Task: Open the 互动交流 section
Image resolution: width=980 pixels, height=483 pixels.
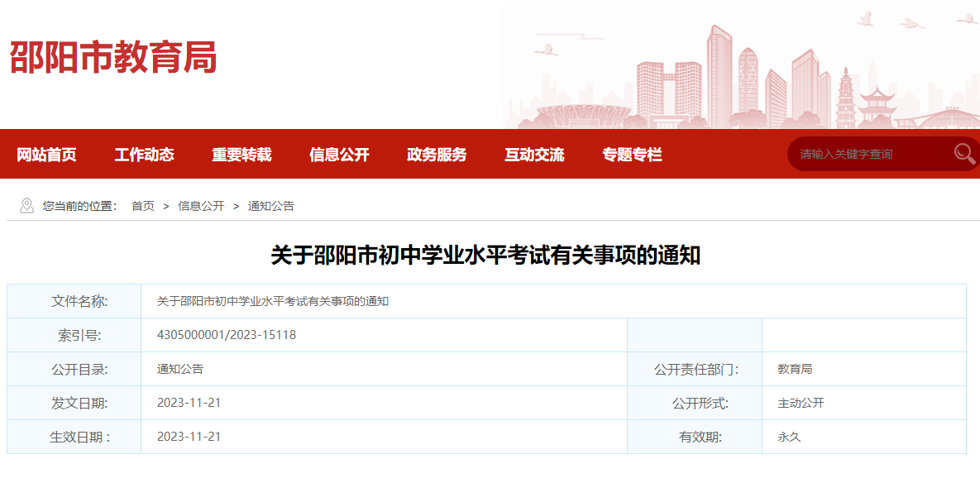Action: coord(535,155)
